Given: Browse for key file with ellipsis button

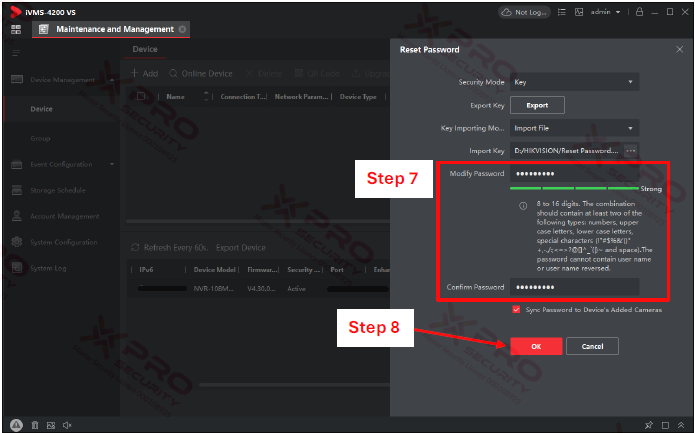Looking at the screenshot, I should pos(631,151).
